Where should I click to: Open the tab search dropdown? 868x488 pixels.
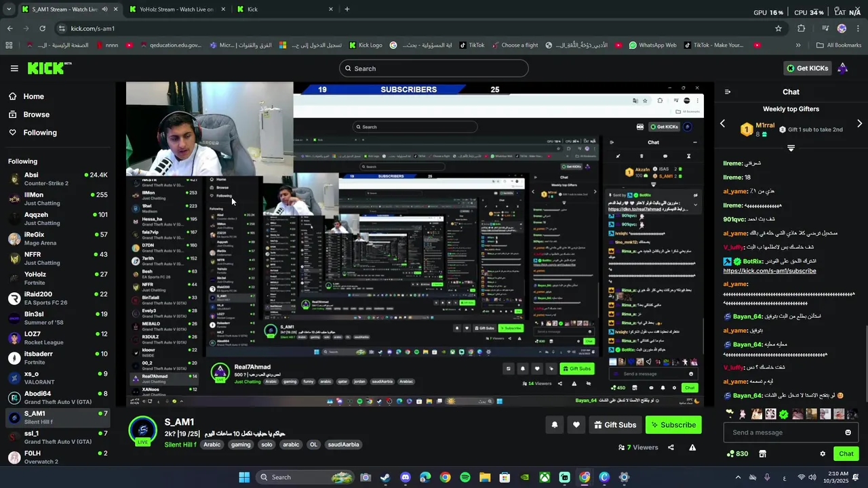pyautogui.click(x=9, y=9)
